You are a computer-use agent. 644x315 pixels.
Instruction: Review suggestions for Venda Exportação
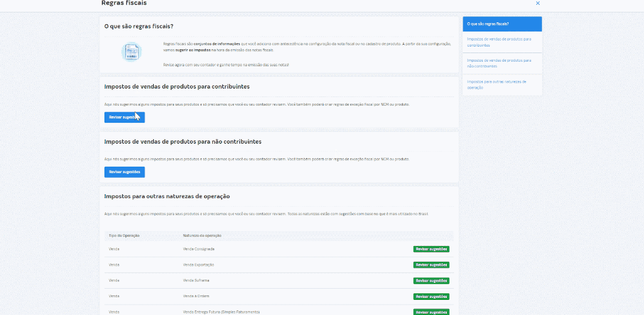(x=431, y=265)
